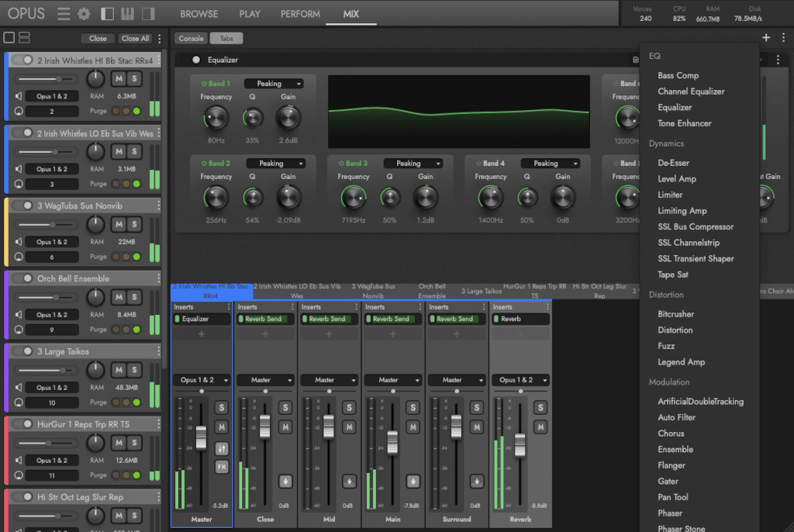Viewport: 794px width, 532px height.
Task: Open Master channel Inserts options dots
Action: tap(229, 307)
